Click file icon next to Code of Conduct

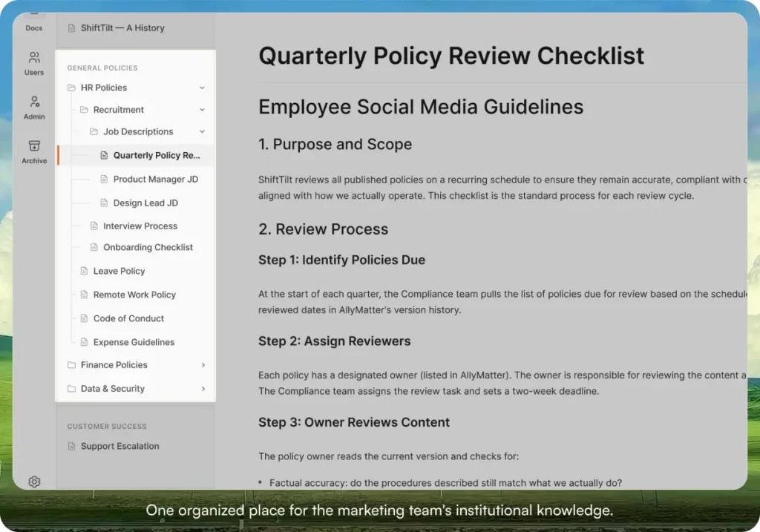click(x=84, y=319)
